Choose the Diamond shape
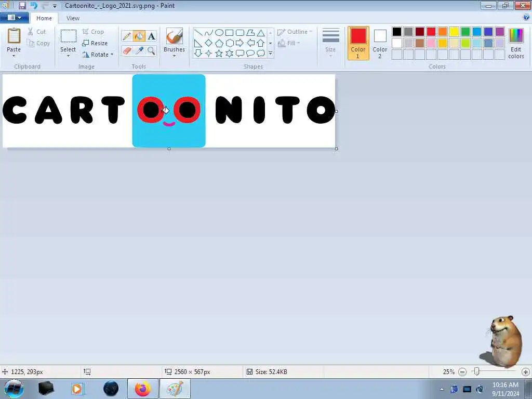Image resolution: width=532 pixels, height=399 pixels. pyautogui.click(x=209, y=43)
